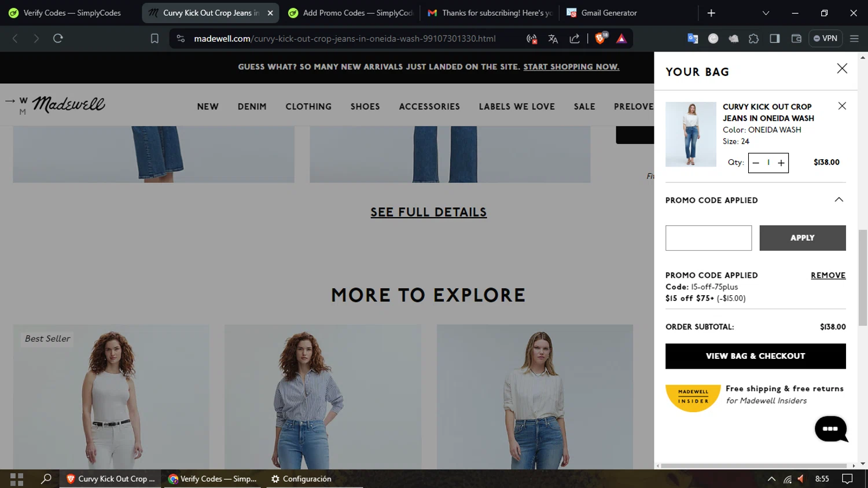Open View Bag & Checkout
Image resolution: width=868 pixels, height=488 pixels.
755,356
